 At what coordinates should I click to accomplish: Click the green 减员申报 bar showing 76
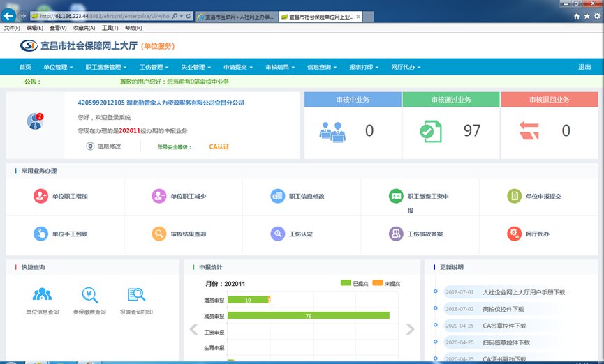[308, 316]
